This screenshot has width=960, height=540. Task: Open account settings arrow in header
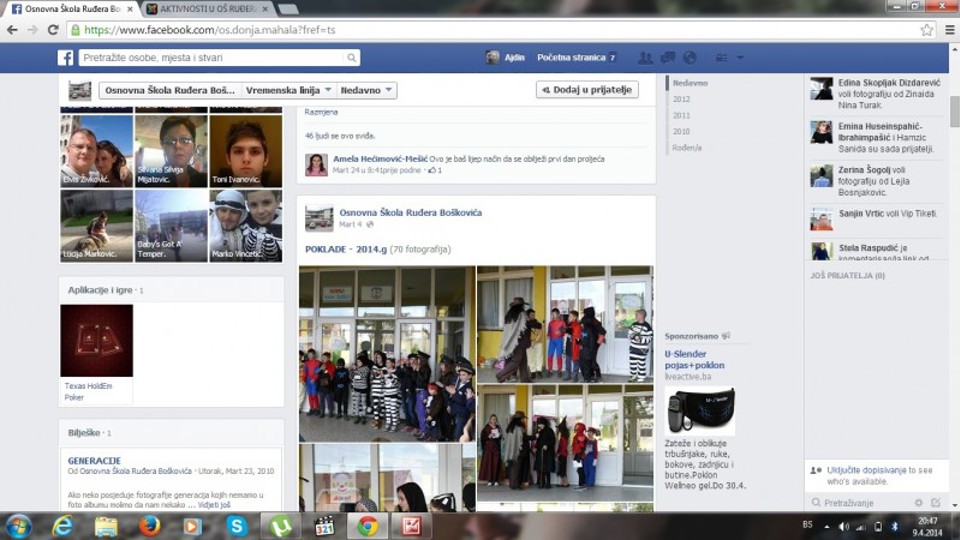pos(740,58)
